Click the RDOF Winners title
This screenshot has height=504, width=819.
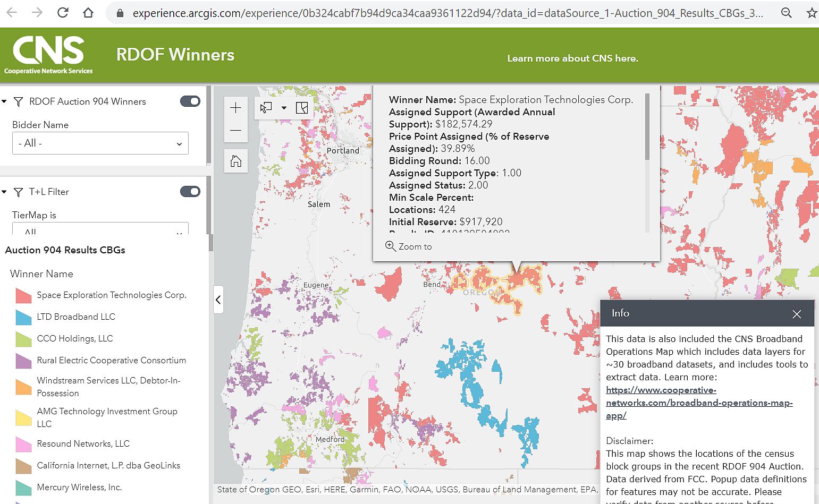click(175, 55)
